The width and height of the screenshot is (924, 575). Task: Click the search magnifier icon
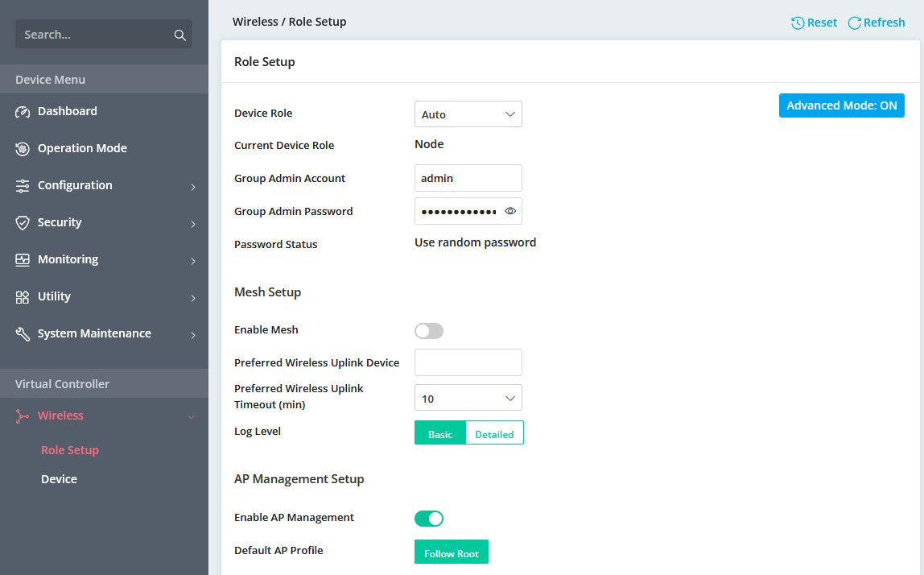click(x=179, y=35)
